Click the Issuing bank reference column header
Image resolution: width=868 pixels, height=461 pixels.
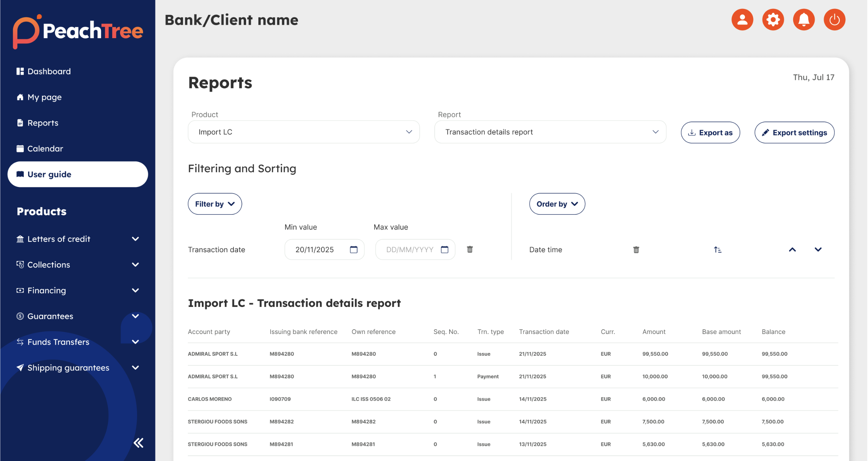303,331
